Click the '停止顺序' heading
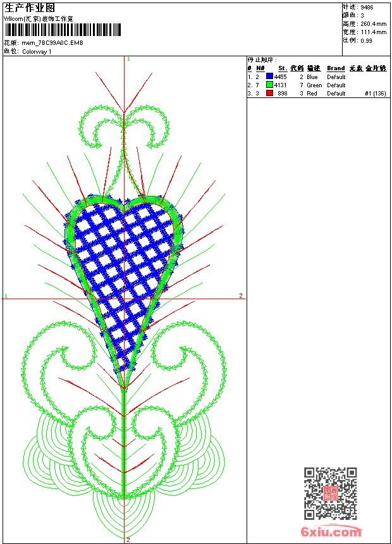Screen dimensions: 392x544 pyautogui.click(x=262, y=60)
